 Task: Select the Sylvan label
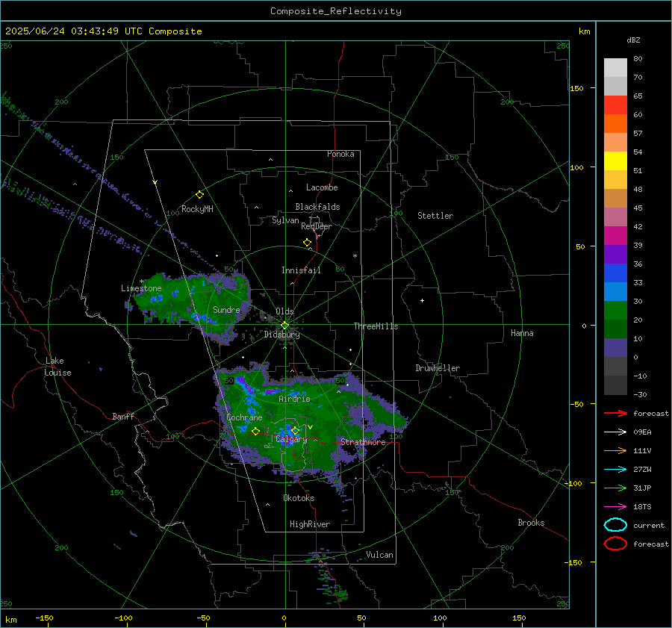(285, 220)
